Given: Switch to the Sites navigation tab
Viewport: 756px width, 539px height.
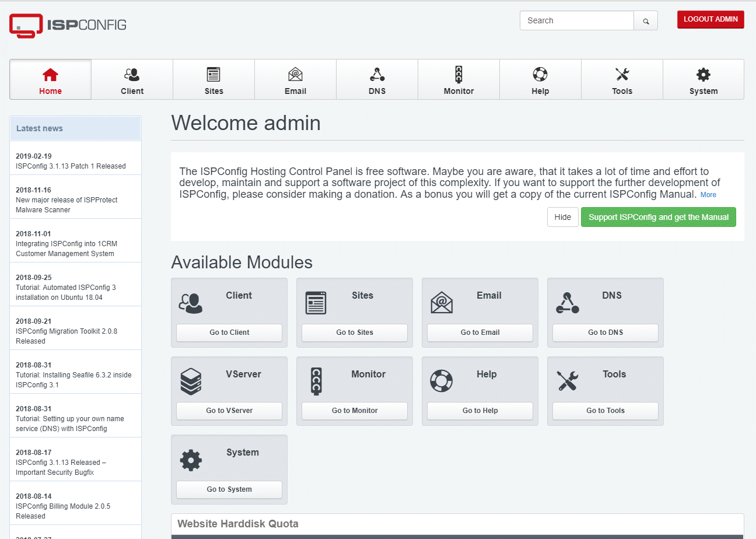Looking at the screenshot, I should (214, 80).
